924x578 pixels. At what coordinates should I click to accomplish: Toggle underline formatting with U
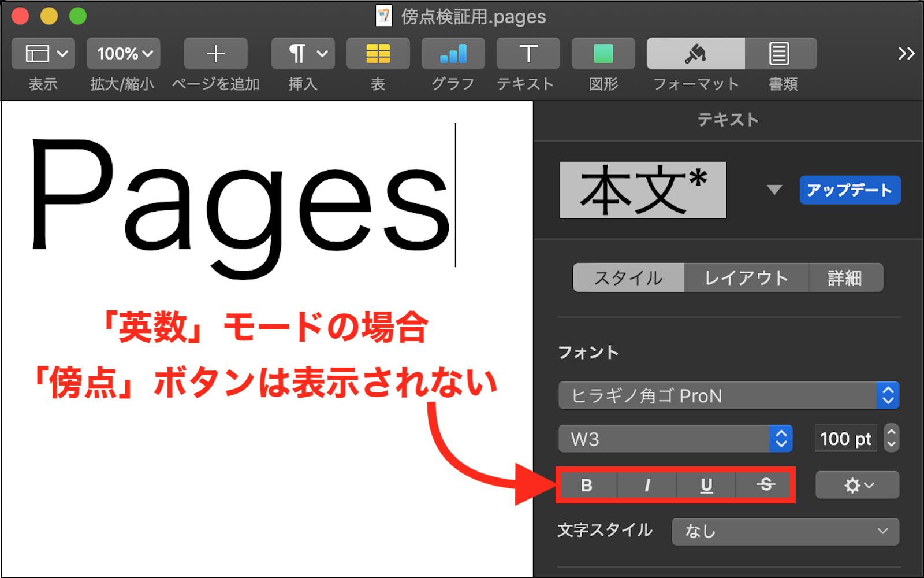click(x=706, y=486)
